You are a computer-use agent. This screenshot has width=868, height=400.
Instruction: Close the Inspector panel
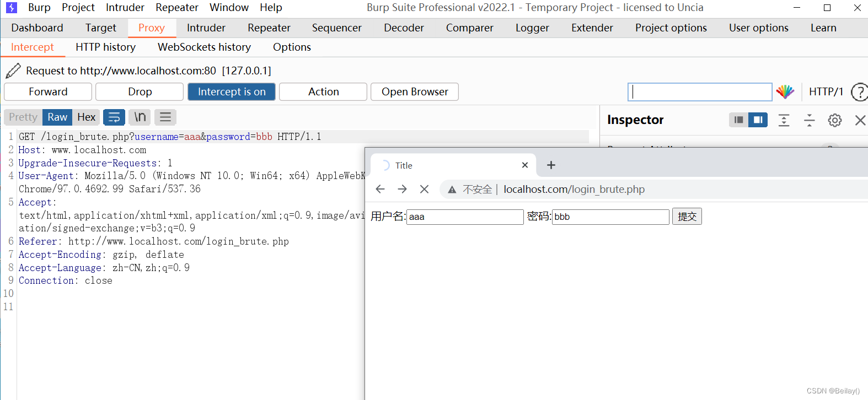860,120
